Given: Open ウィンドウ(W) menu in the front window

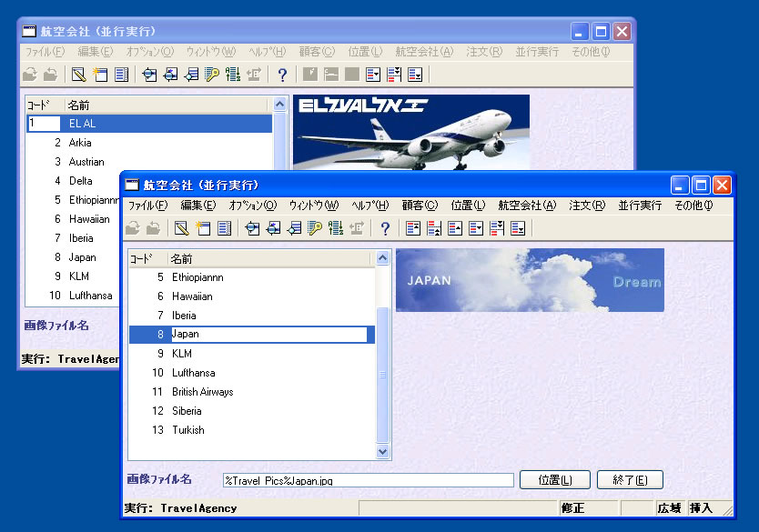Looking at the screenshot, I should pos(314,206).
